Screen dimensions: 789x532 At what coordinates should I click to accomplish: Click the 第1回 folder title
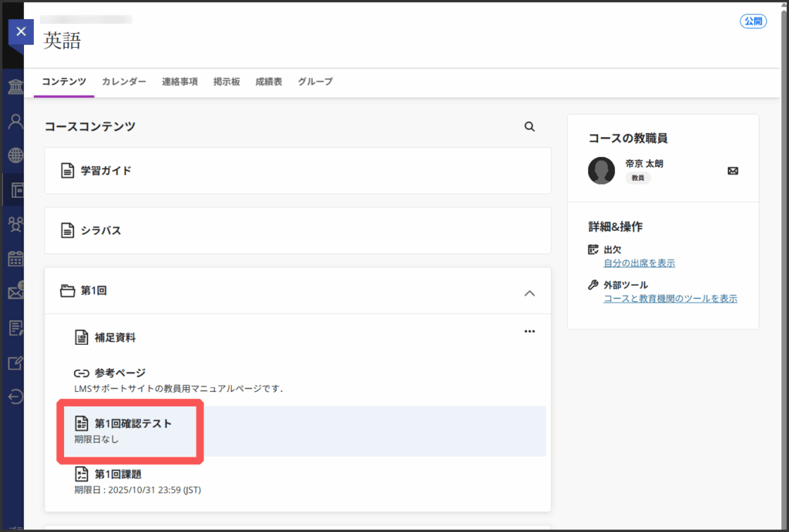click(93, 291)
